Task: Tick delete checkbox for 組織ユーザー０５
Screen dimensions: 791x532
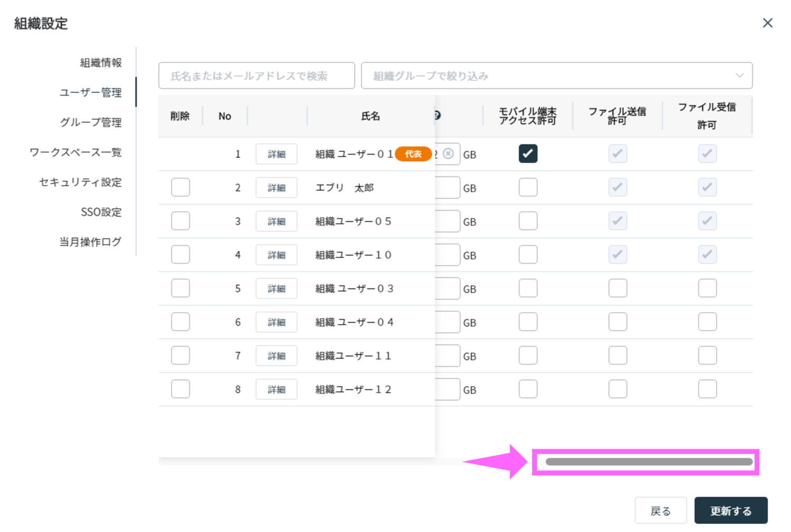Action: click(x=180, y=221)
